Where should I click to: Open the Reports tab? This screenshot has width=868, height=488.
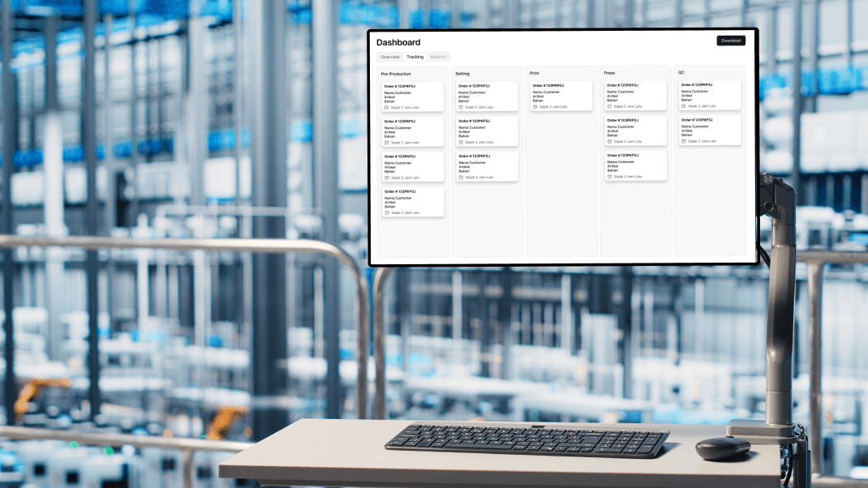click(x=438, y=57)
